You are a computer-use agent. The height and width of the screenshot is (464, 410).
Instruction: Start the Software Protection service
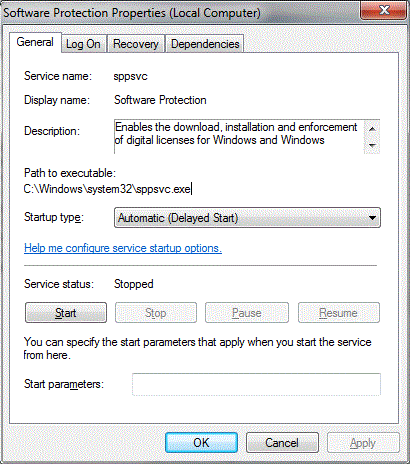point(66,313)
